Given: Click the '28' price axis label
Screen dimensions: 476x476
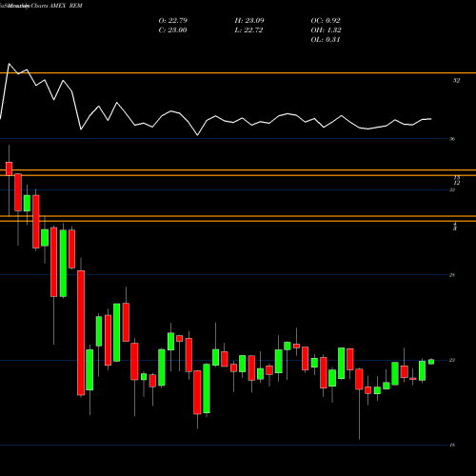Looking at the screenshot, I should [452, 275].
